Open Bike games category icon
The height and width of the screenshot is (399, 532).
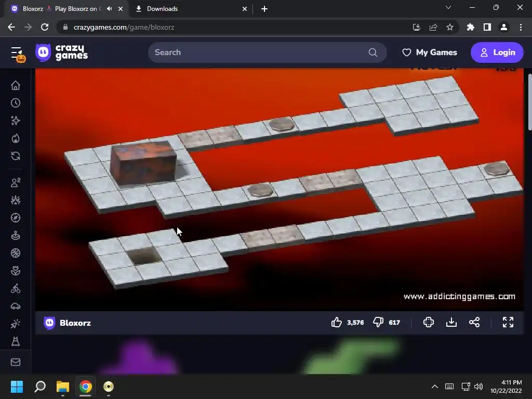(x=15, y=289)
